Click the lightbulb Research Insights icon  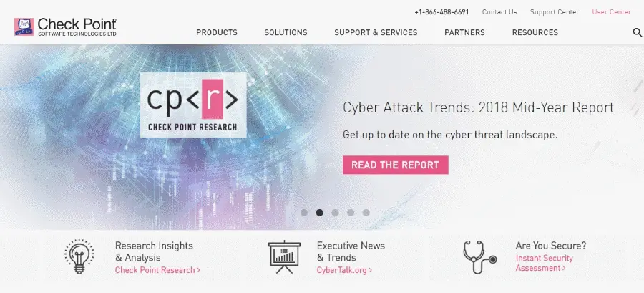point(79,256)
